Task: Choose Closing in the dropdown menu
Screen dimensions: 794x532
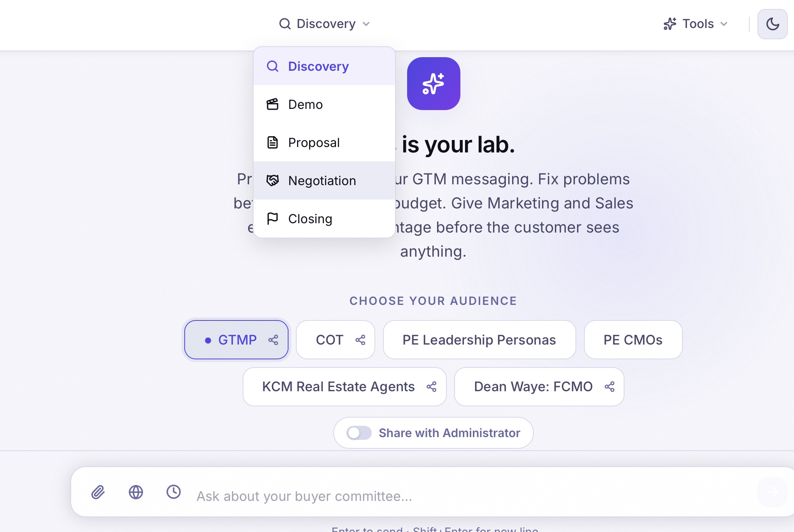Action: pyautogui.click(x=310, y=218)
